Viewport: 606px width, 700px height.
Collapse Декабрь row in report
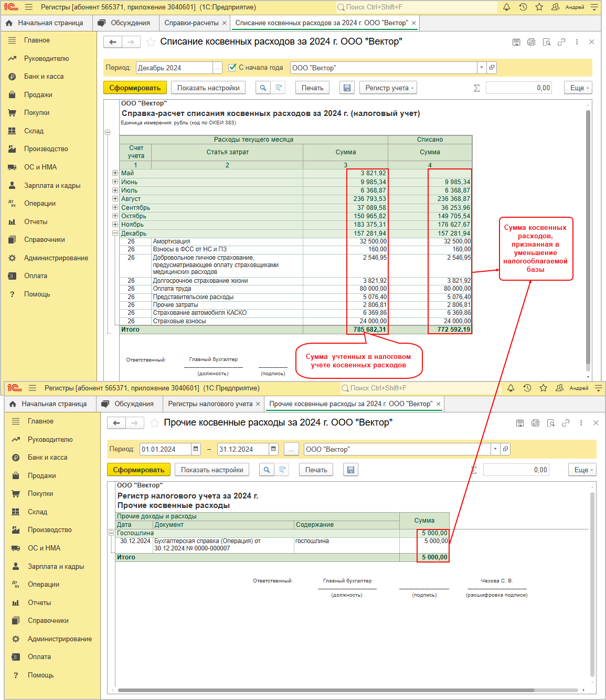point(115,234)
